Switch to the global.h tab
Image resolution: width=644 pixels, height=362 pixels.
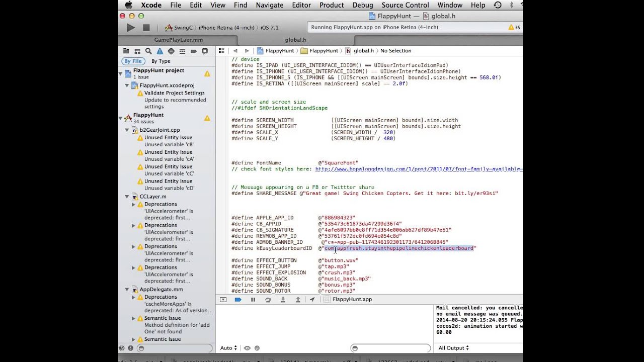[x=296, y=40]
